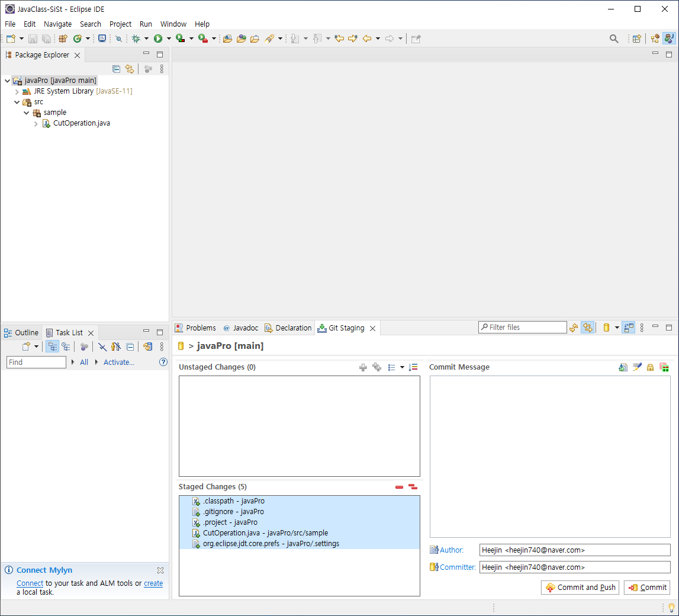The image size is (679, 616).
Task: Toggle Hide Completed Tasks in Task List
Action: pos(102,346)
